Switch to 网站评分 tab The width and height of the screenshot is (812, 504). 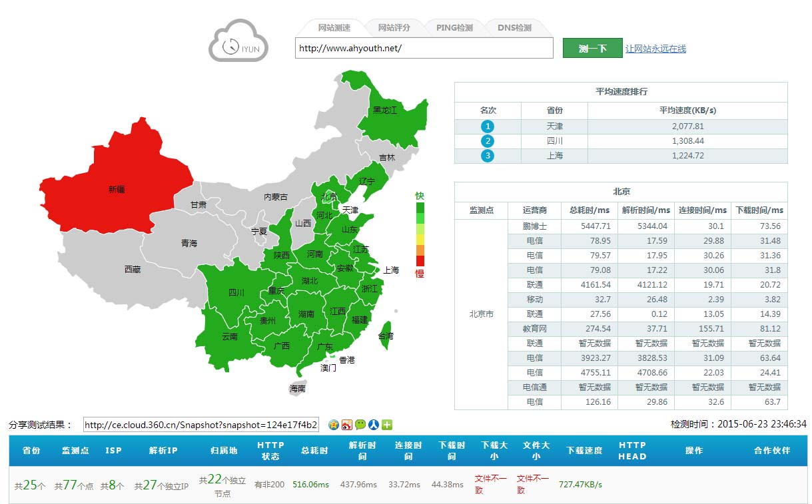click(394, 28)
